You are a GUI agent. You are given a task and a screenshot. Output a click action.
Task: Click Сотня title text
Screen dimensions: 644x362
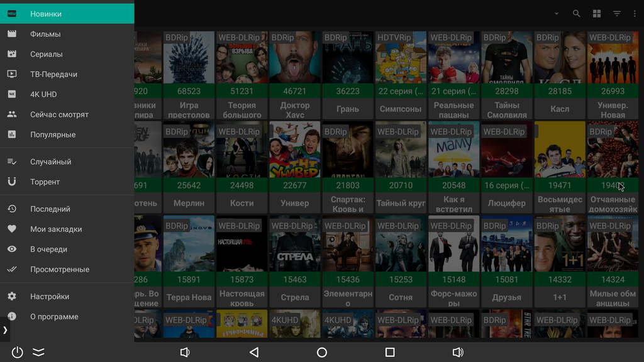pos(401,297)
